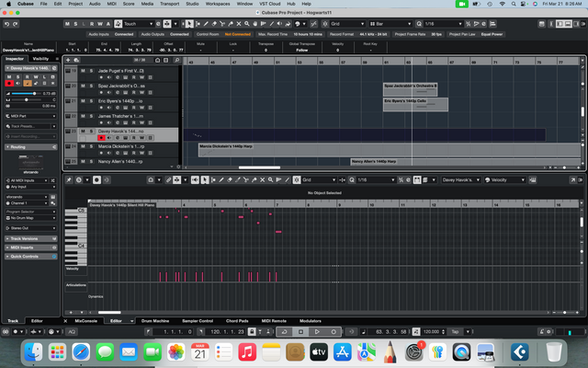588x368 pixels.
Task: Open the Bar grid type dropdown
Action: 390,24
